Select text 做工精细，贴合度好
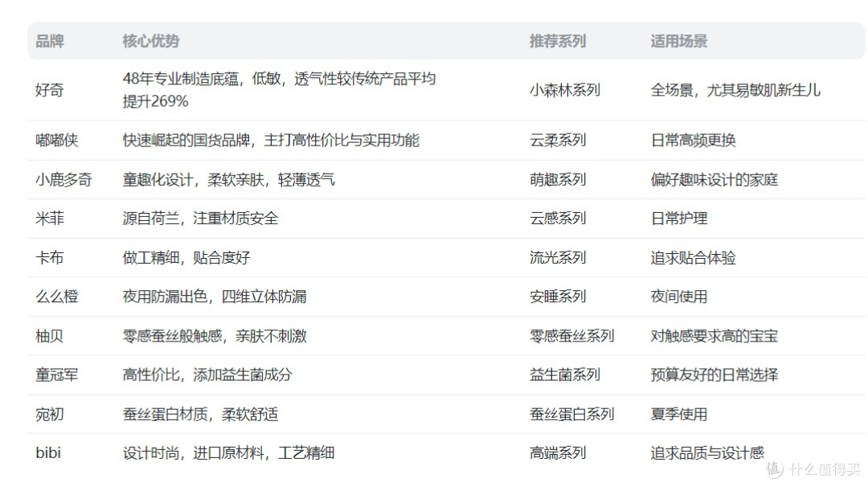868x487 pixels. (186, 257)
